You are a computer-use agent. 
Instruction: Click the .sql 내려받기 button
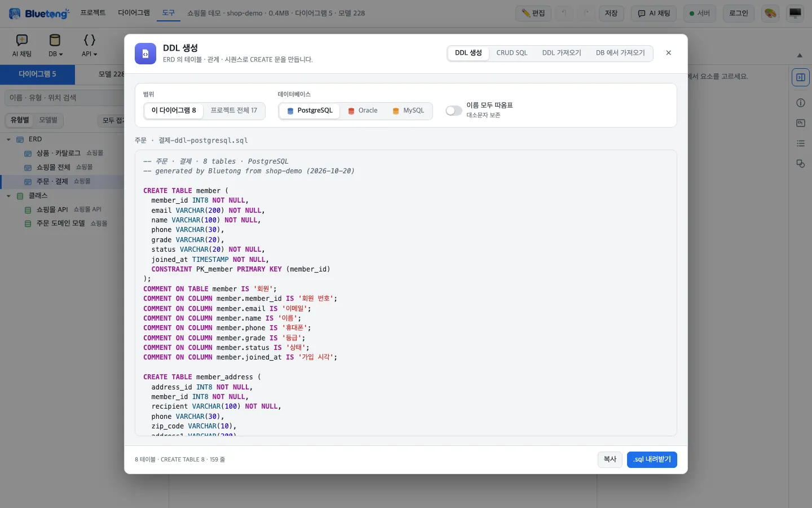(652, 459)
